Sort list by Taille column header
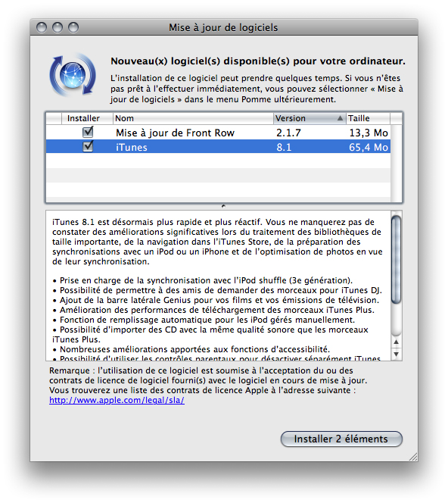 (x=368, y=118)
